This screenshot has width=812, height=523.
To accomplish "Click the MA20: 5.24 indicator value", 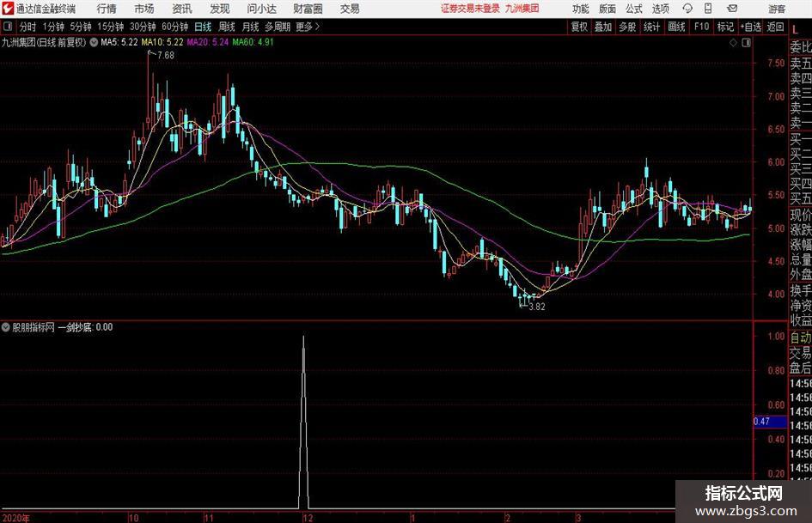I will (208, 42).
